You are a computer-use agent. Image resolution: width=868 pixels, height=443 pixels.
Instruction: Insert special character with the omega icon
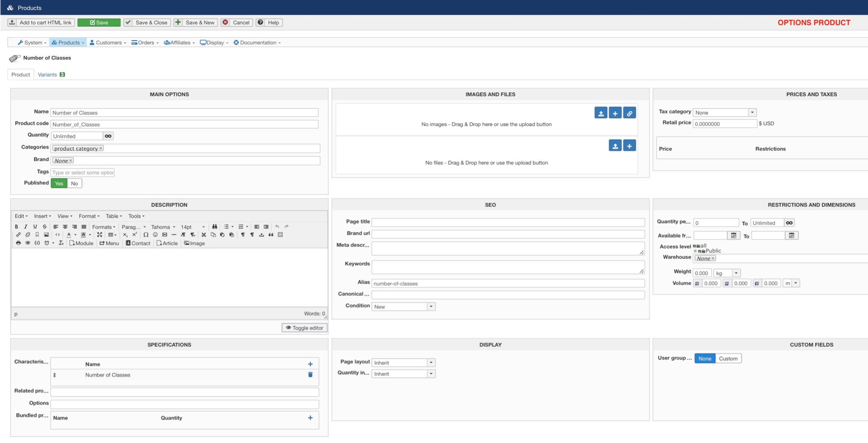pyautogui.click(x=146, y=235)
